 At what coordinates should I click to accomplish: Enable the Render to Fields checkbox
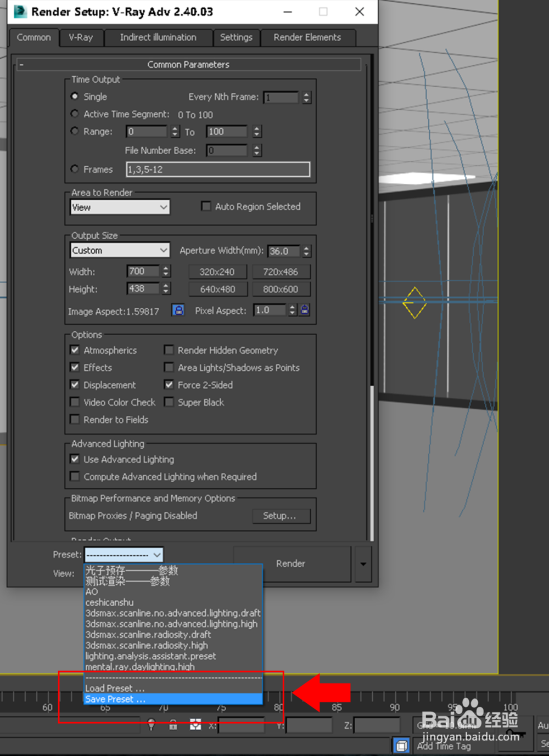point(75,420)
